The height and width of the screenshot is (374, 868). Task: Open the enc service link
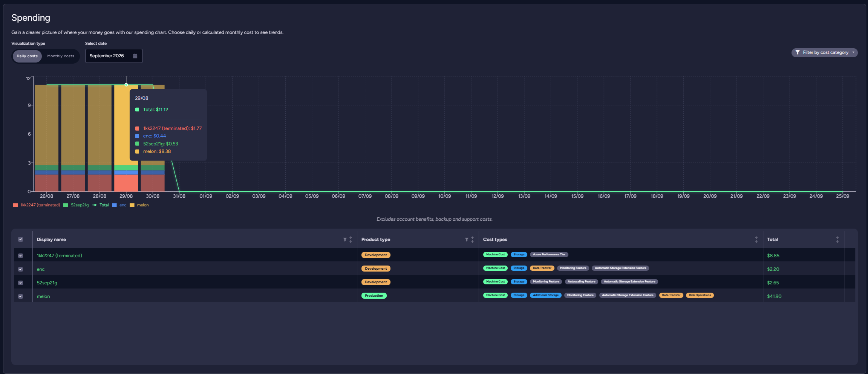coord(41,269)
